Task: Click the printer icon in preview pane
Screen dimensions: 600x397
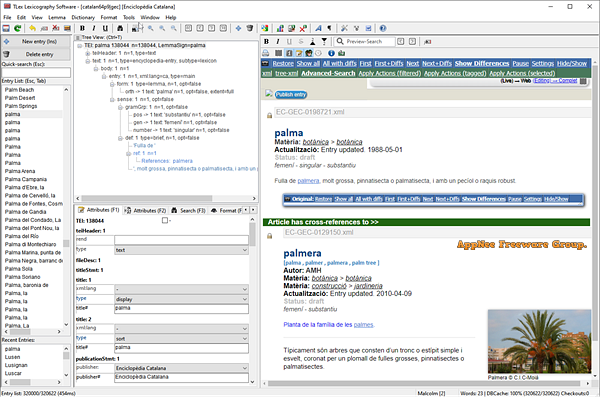Action: pyautogui.click(x=266, y=53)
